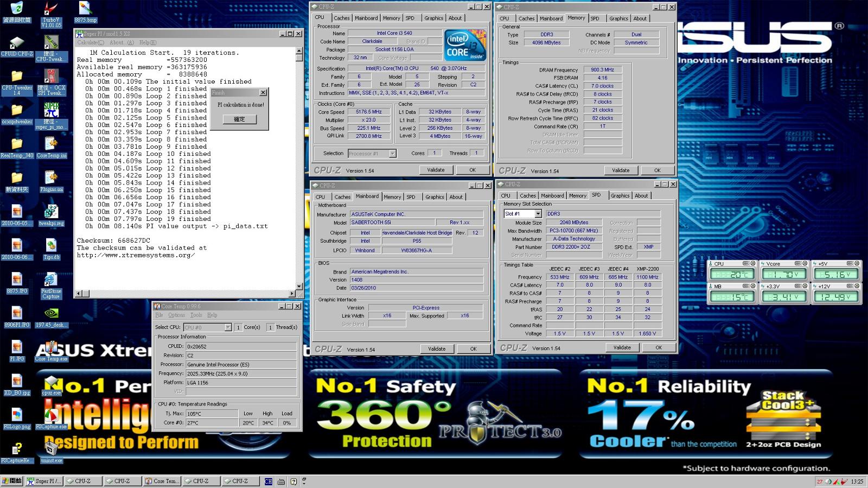Viewport: 868px width, 488px height.
Task: Click the Super PI horizontal scrollbar left arrow
Action: click(x=79, y=294)
